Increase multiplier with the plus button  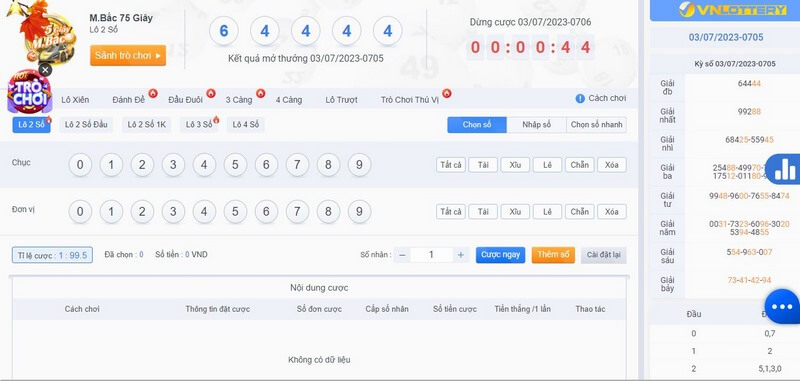click(461, 255)
